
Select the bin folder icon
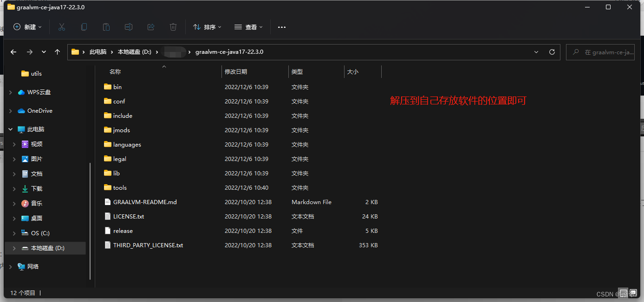[x=108, y=87]
